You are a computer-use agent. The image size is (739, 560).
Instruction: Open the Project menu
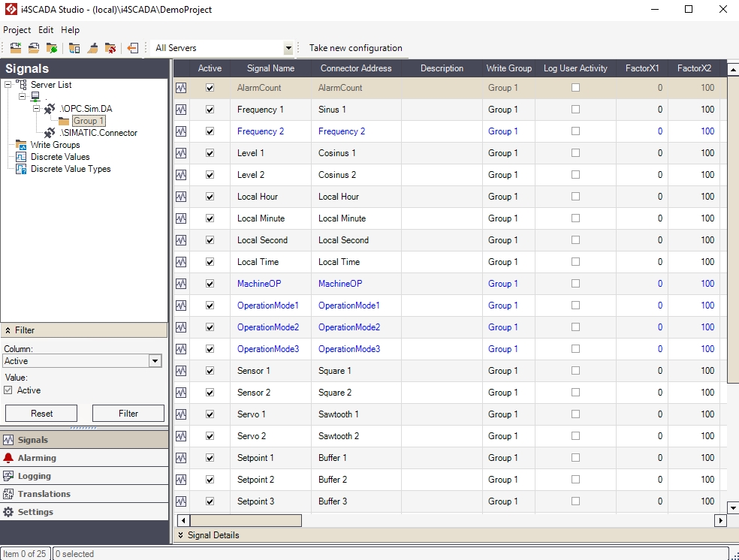pyautogui.click(x=17, y=30)
